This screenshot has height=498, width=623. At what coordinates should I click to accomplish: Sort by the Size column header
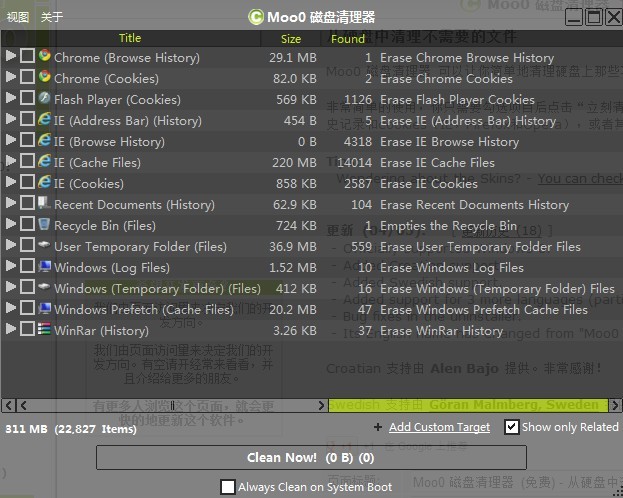pyautogui.click(x=291, y=39)
